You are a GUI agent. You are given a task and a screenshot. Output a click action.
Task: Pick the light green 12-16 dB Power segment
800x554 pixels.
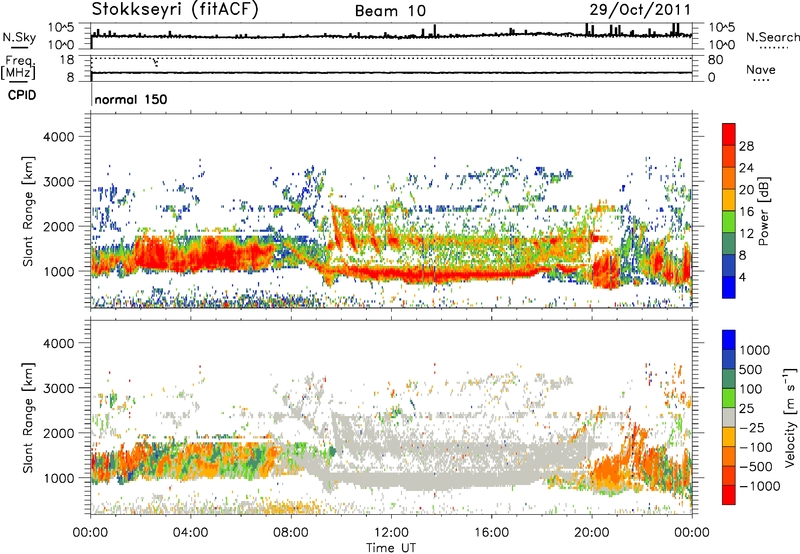pos(729,223)
